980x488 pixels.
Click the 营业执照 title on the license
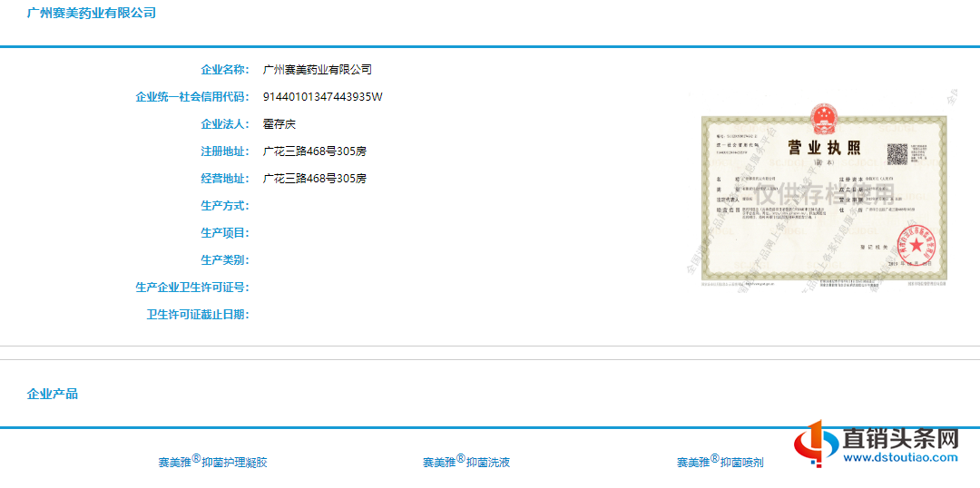(x=823, y=149)
